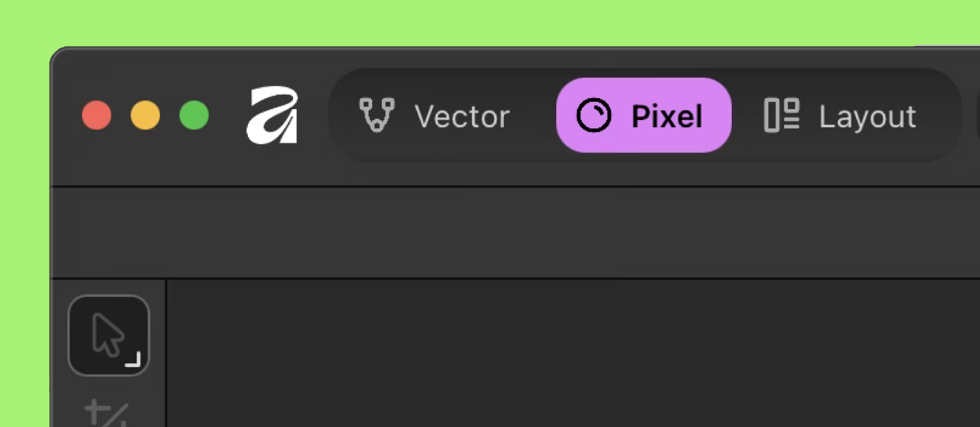Open the Layout tab label
Image resolution: width=980 pixels, height=427 pixels.
click(868, 116)
